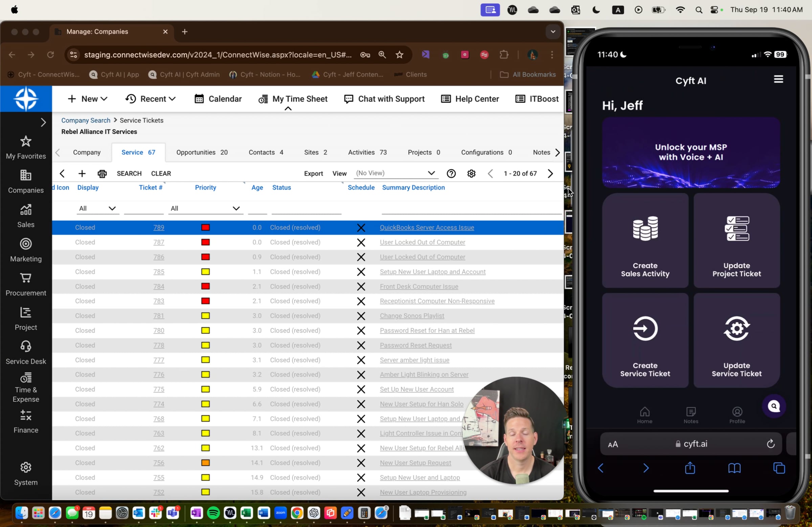Viewport: 812px width, 527px height.
Task: Click the Export button
Action: [313, 174]
